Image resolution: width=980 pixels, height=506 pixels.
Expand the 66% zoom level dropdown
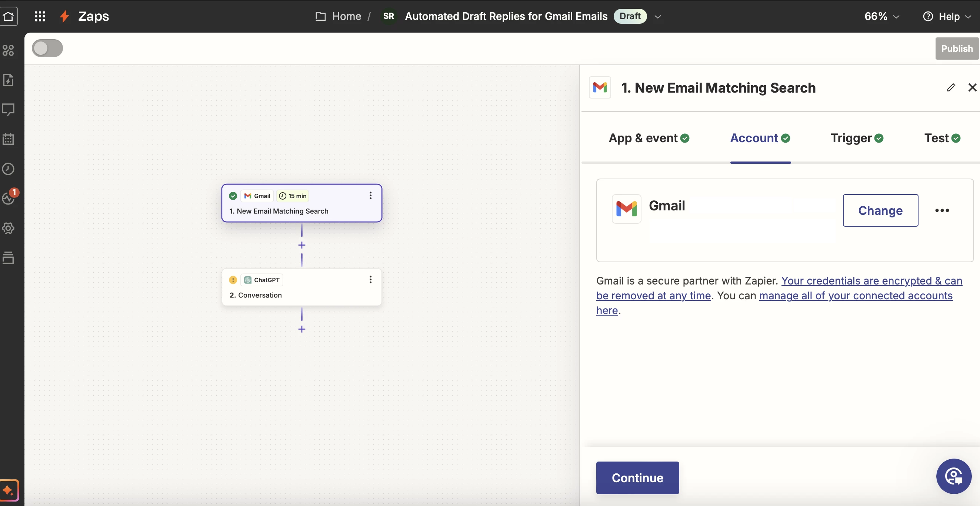[x=881, y=16]
